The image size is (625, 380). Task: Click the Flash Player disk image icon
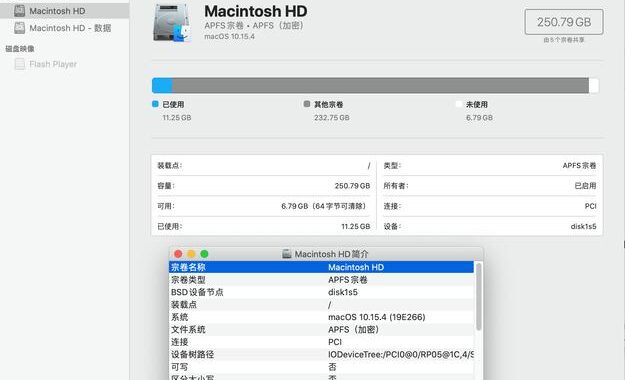click(x=20, y=64)
